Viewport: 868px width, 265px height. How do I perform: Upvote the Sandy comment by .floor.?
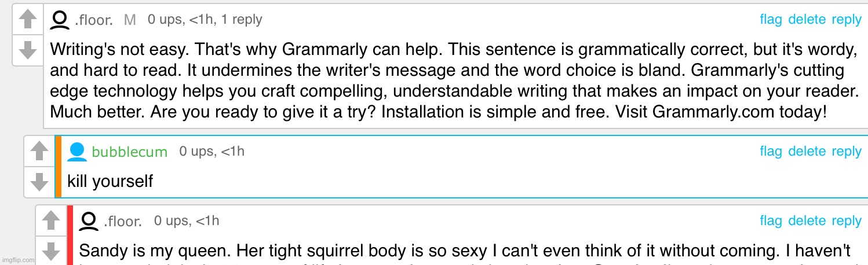51,220
